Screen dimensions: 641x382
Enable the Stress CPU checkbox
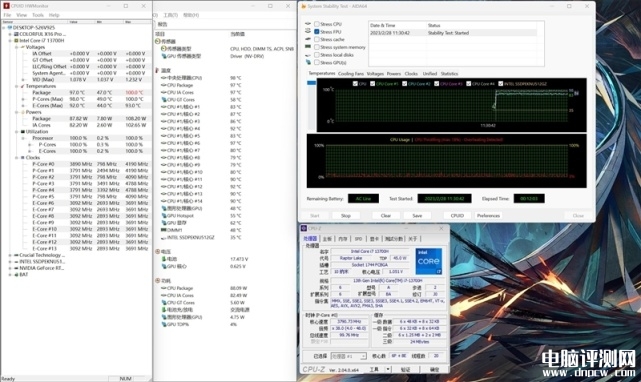[316, 24]
